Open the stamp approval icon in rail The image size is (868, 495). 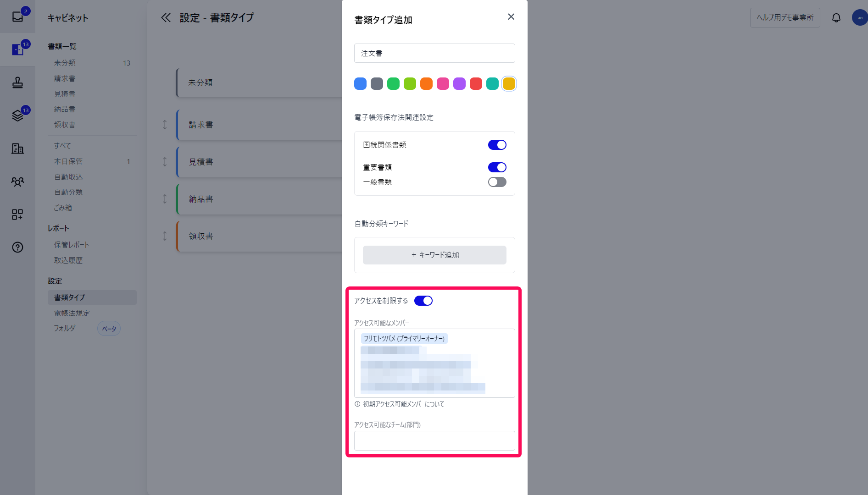coord(17,82)
